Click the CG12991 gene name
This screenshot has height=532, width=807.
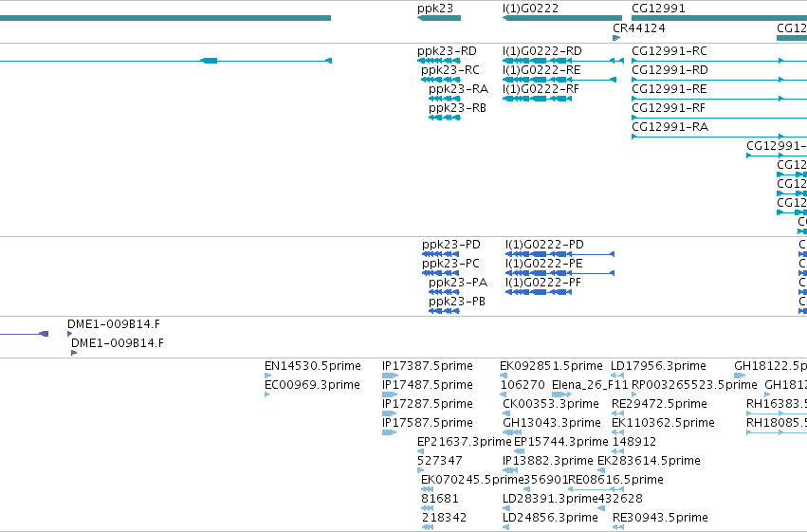point(658,9)
